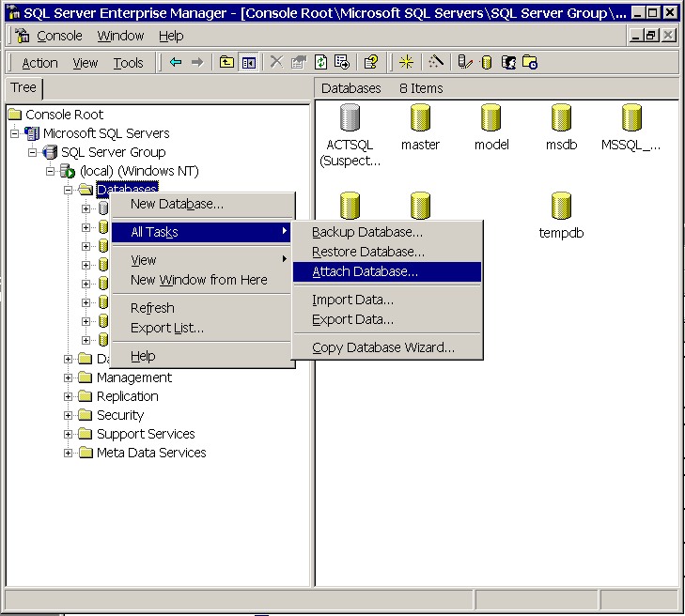Choose New Database... from context menu

pos(201,204)
